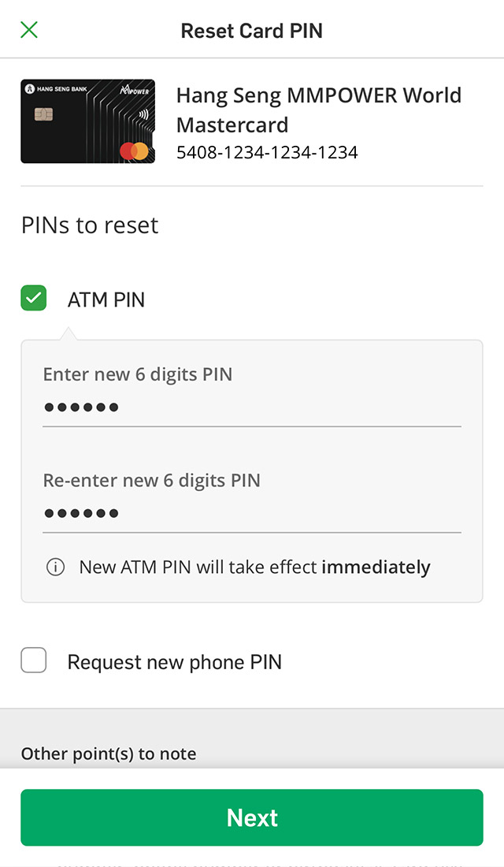
Task: Focus the Enter new 6 digits PIN field
Action: tap(252, 407)
